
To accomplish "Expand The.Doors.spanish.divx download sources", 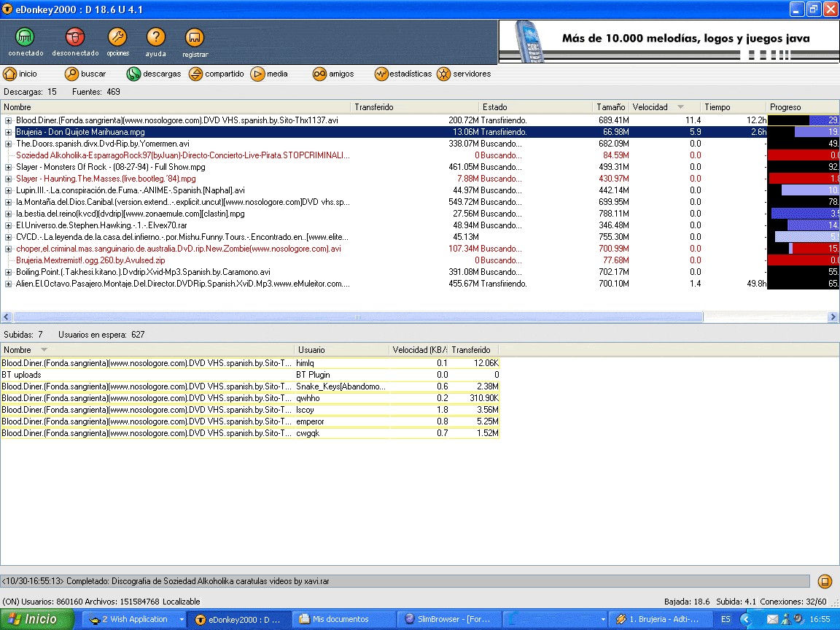I will click(x=9, y=144).
